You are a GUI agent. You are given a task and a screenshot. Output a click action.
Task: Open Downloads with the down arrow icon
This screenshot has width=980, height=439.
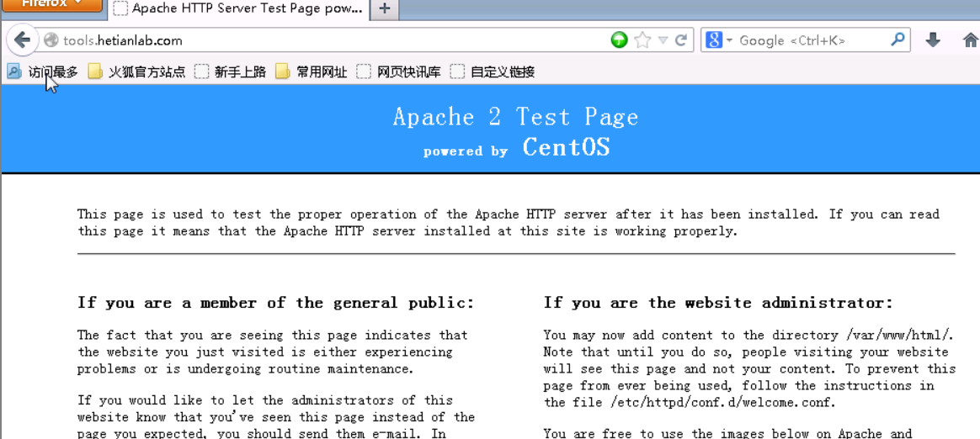(x=933, y=40)
